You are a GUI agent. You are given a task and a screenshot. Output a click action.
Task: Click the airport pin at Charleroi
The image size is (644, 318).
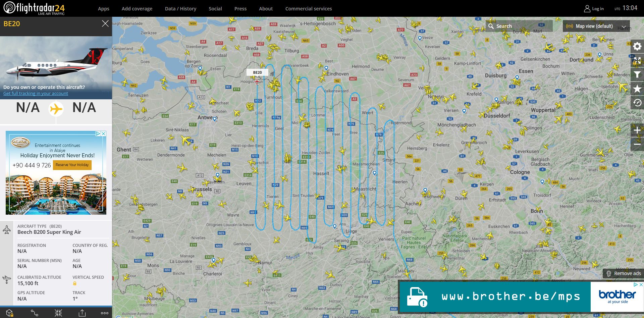213,260
